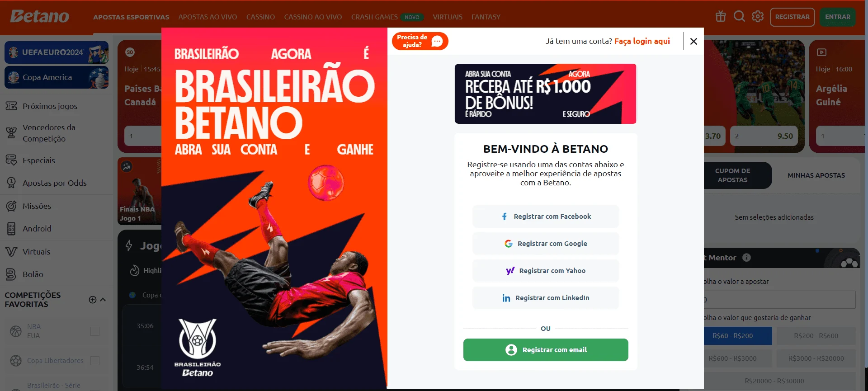Register with email using the green button
This screenshot has width=868, height=391.
pos(546,350)
